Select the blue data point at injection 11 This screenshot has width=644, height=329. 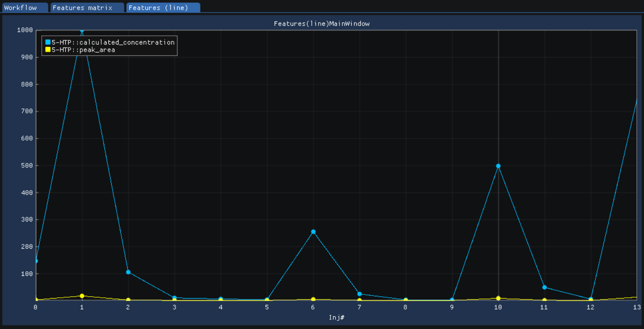pyautogui.click(x=544, y=287)
